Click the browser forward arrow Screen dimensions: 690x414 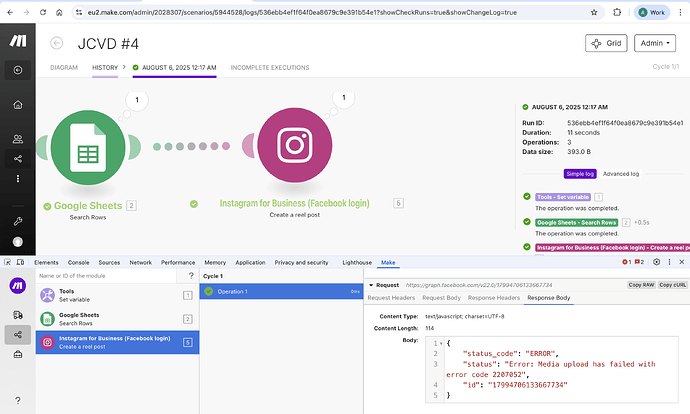coord(26,12)
